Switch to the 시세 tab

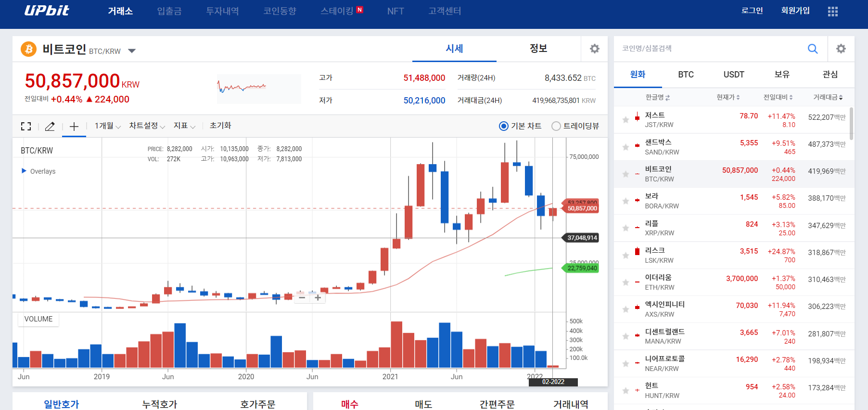(x=454, y=49)
